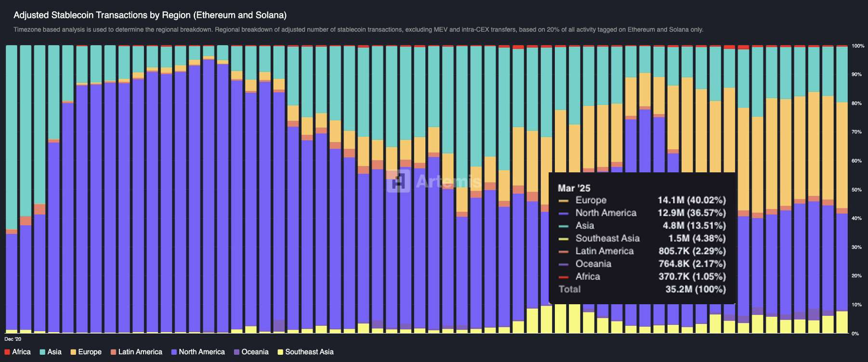868x362 pixels.
Task: Toggle the Asia legend entry
Action: click(x=51, y=352)
